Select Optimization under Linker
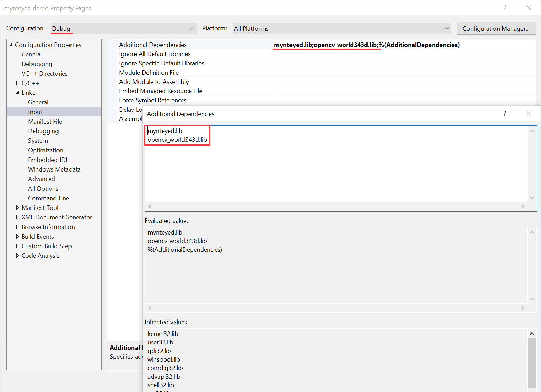 point(46,150)
